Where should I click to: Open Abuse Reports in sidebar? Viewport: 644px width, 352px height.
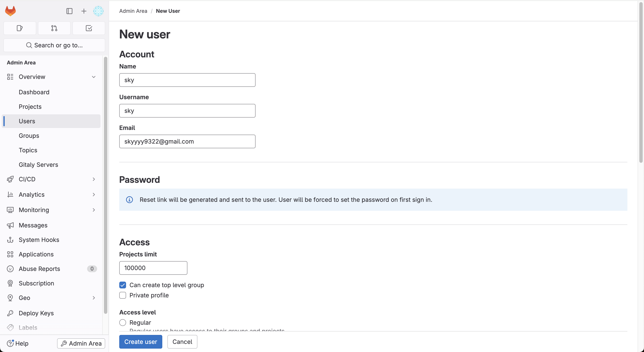pos(39,269)
